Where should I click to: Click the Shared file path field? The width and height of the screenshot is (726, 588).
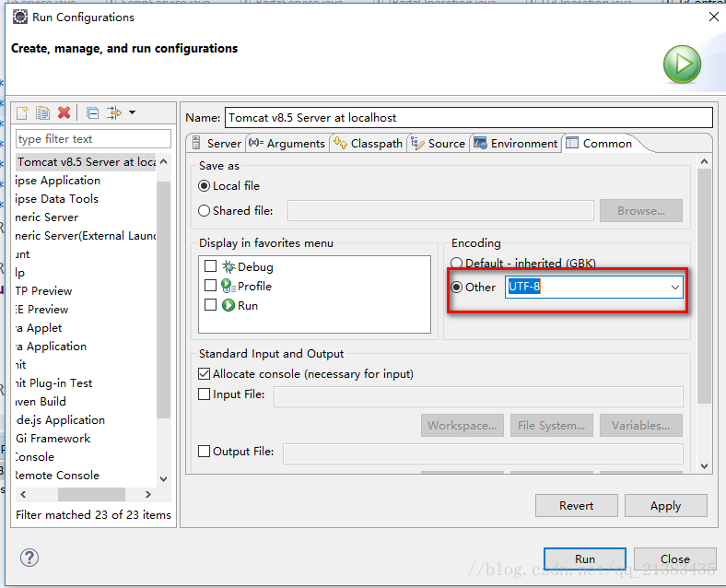click(440, 211)
